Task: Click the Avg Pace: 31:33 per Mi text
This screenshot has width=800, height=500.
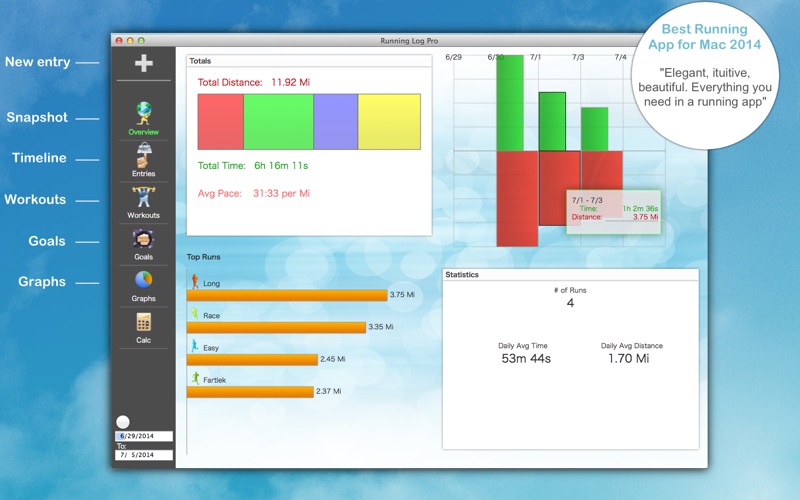Action: pyautogui.click(x=254, y=193)
